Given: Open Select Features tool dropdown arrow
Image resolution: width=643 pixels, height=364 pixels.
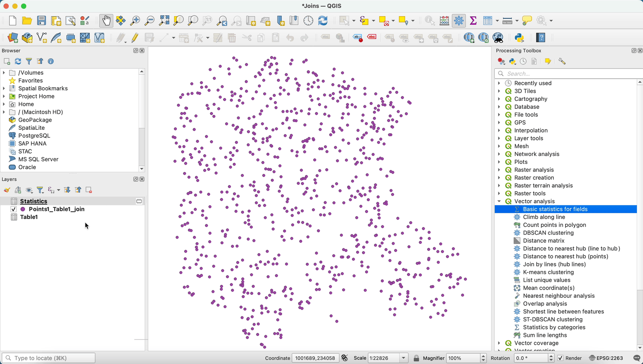Looking at the screenshot, I should tap(354, 20).
